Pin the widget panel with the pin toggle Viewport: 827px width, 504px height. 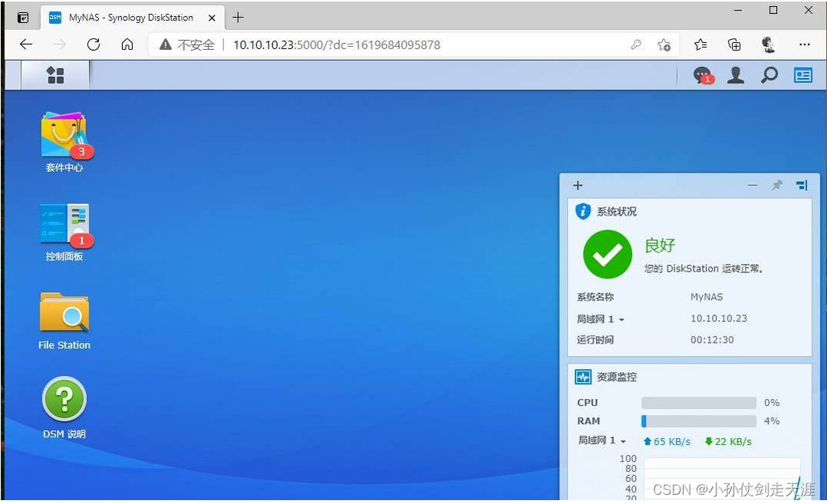[777, 185]
